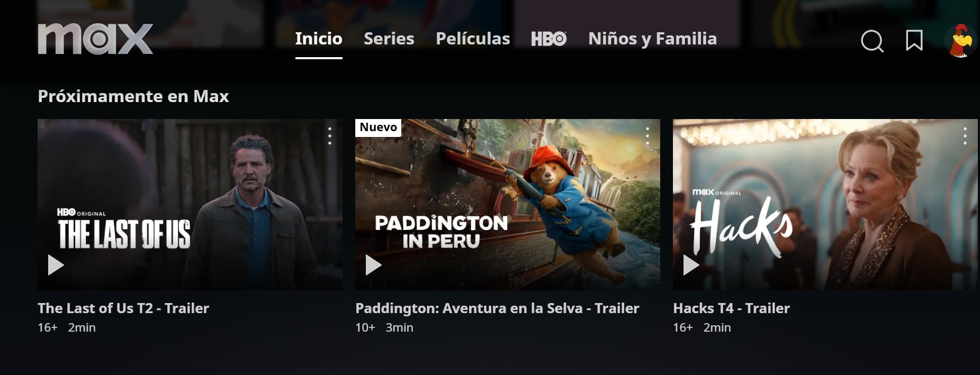The width and height of the screenshot is (980, 375).
Task: Play the Hacks T4 trailer
Action: coord(691,265)
